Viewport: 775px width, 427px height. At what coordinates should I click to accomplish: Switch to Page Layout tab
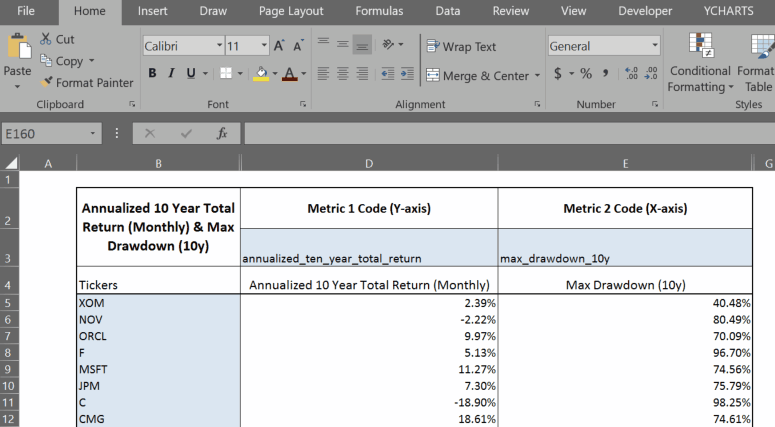291,11
